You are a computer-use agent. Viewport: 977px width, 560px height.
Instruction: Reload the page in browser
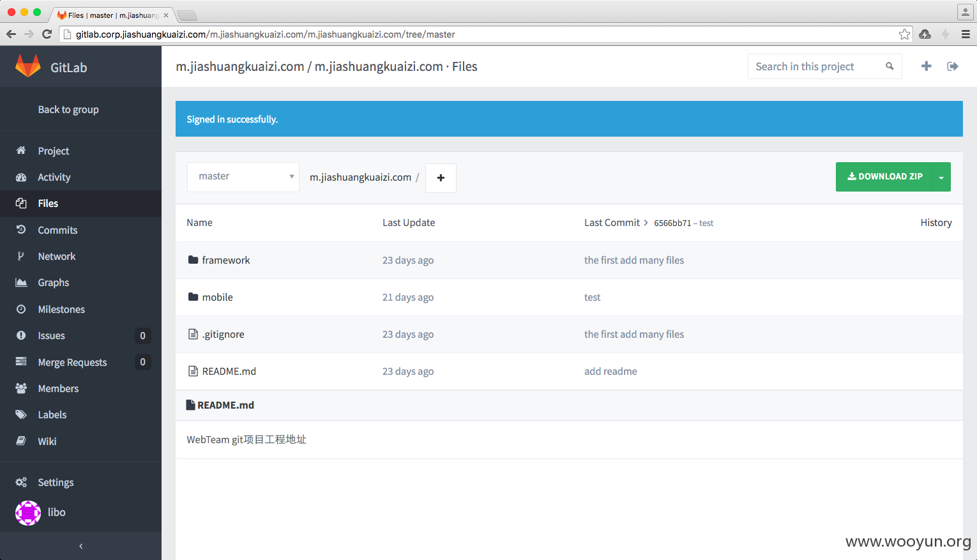point(47,34)
